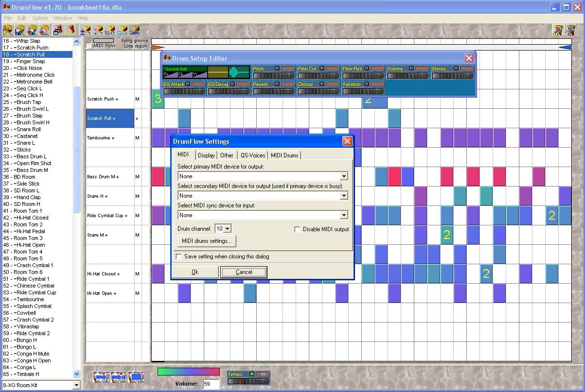
Task: Select the 'Hi-Hat Closed +' track label
Action: click(110, 274)
